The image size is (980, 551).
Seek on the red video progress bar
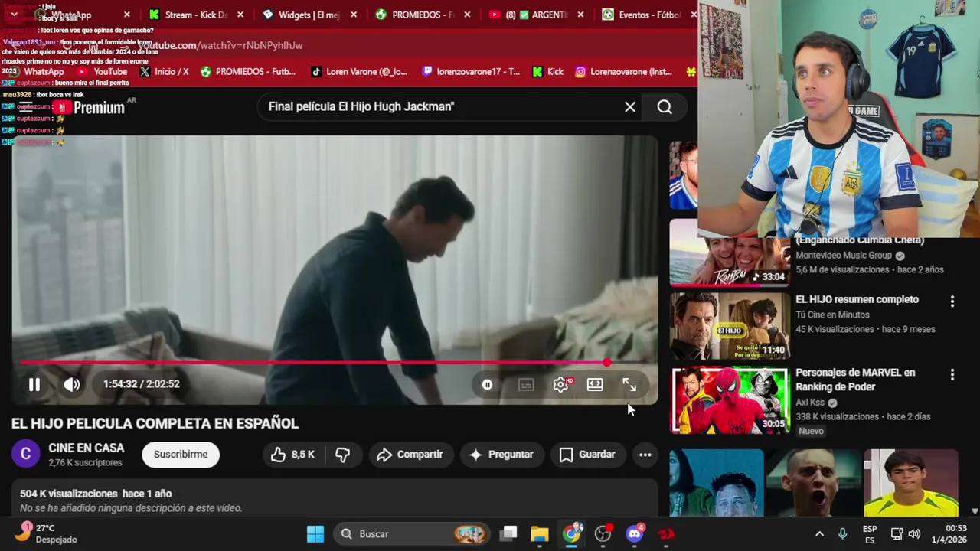(335, 362)
